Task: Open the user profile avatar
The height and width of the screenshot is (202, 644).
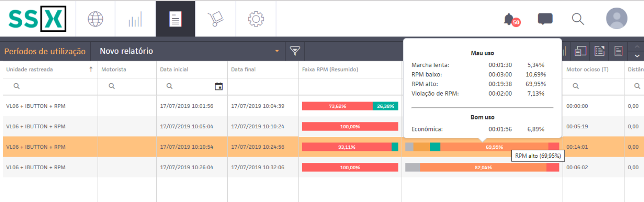Action: coord(616,19)
